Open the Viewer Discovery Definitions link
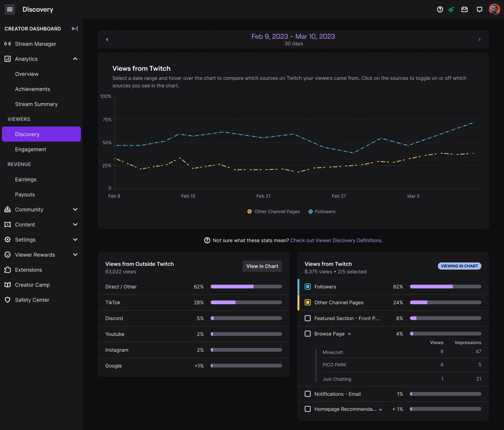The image size is (504, 430). (336, 240)
